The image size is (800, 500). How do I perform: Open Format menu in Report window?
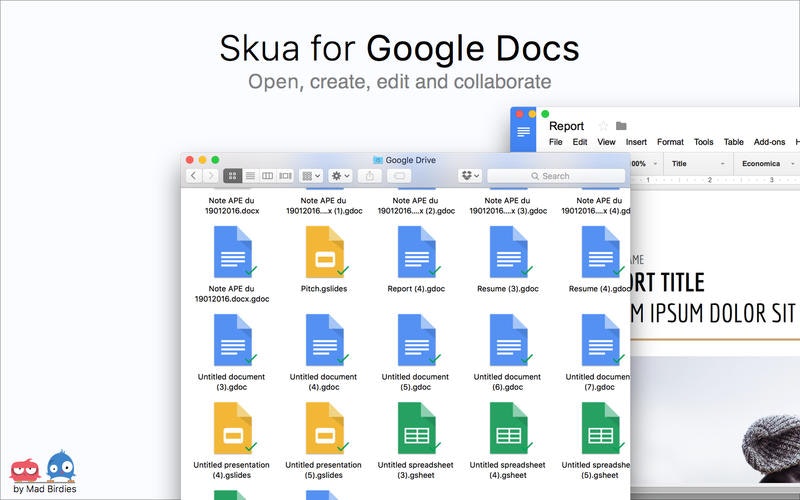(x=670, y=142)
